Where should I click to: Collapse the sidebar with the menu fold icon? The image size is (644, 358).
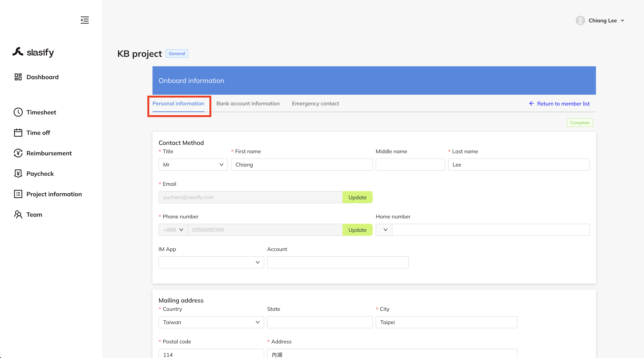(x=85, y=20)
